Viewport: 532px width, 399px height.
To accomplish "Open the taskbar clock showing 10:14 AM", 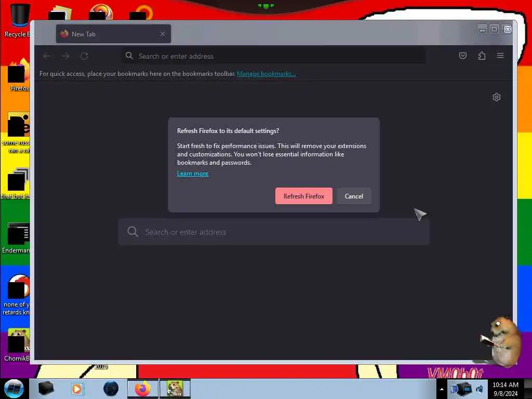I will tap(505, 389).
